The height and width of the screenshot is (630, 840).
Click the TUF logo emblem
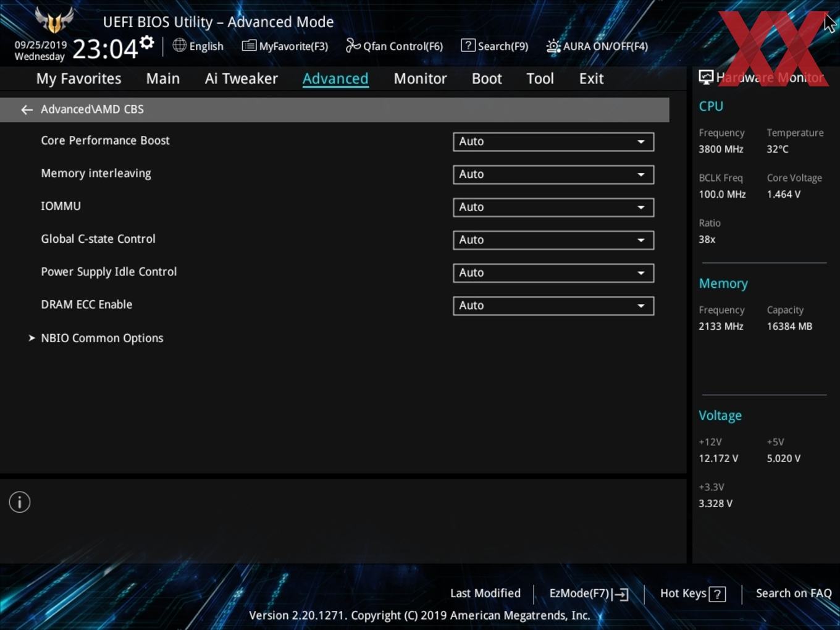coord(54,20)
